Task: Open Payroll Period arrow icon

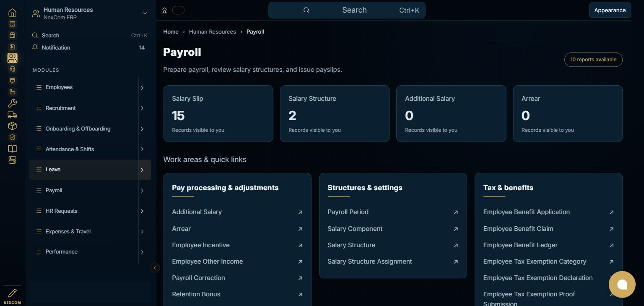Action: (x=456, y=212)
